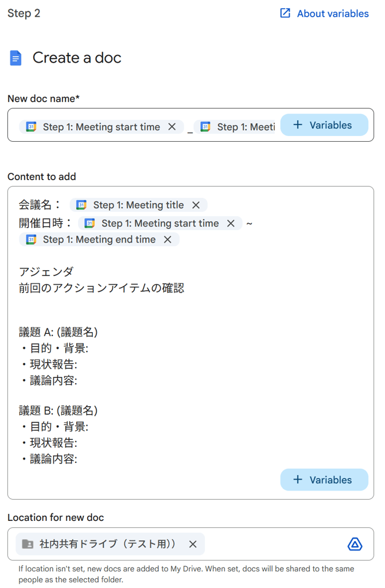This screenshot has width=385, height=588.
Task: Click Variables button in New doc name field
Action: click(324, 125)
